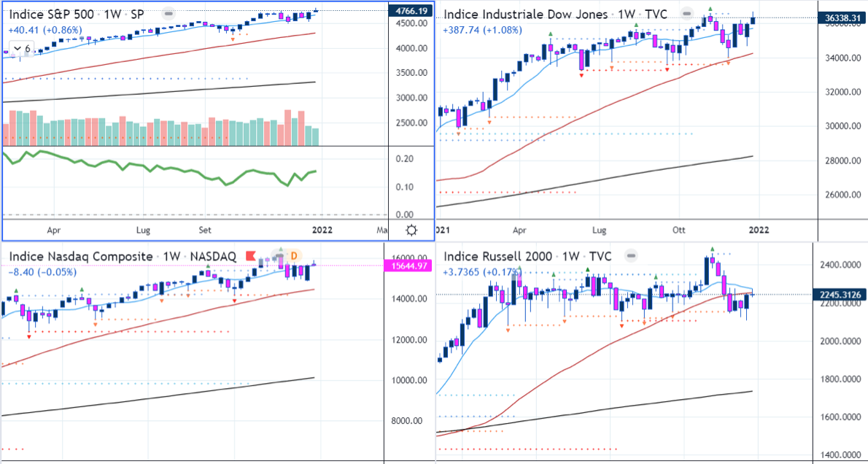Screen dimensions: 868x464
Task: Click the 2022 date label on S&P time axis
Action: click(323, 231)
